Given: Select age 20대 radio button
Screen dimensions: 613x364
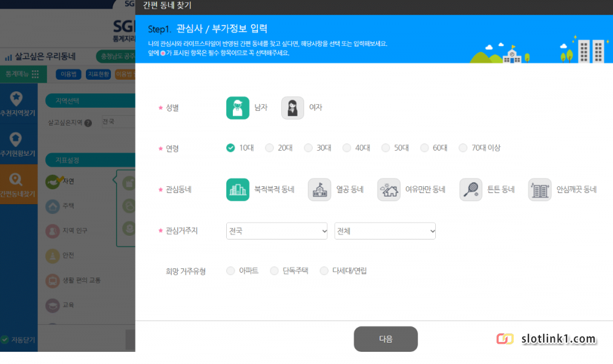Looking at the screenshot, I should point(269,148).
